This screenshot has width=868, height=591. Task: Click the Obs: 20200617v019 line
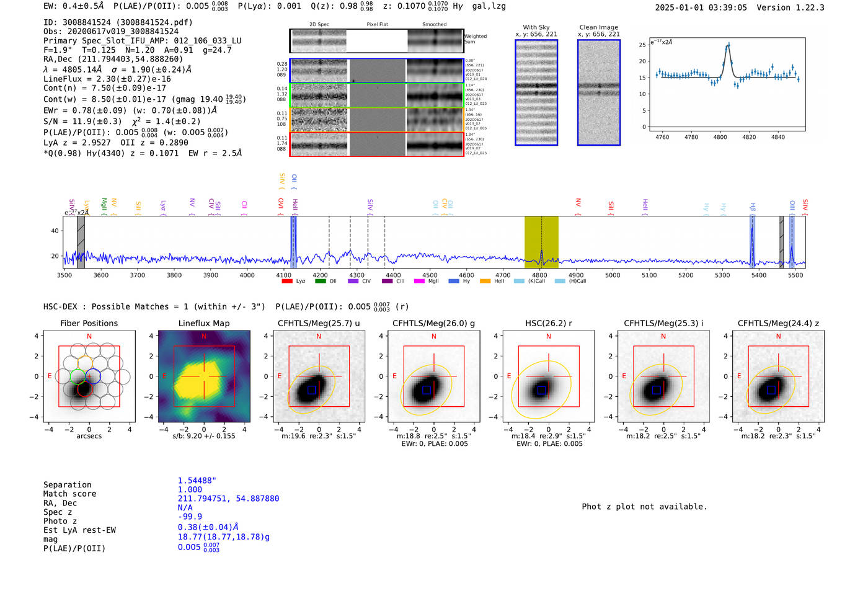[111, 32]
